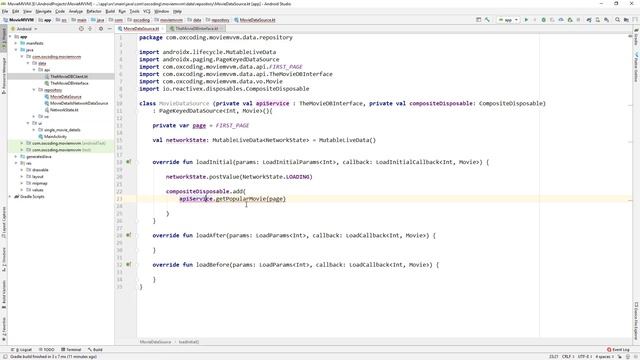Click MovieMVVM breadcrumb in navigation bar
Image resolution: width=640 pixels, height=360 pixels.
19,20
